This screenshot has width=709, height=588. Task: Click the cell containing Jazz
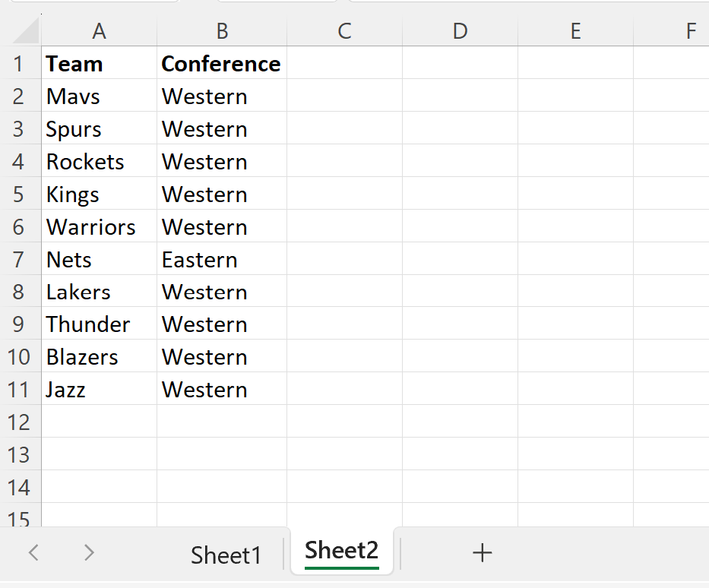point(99,390)
